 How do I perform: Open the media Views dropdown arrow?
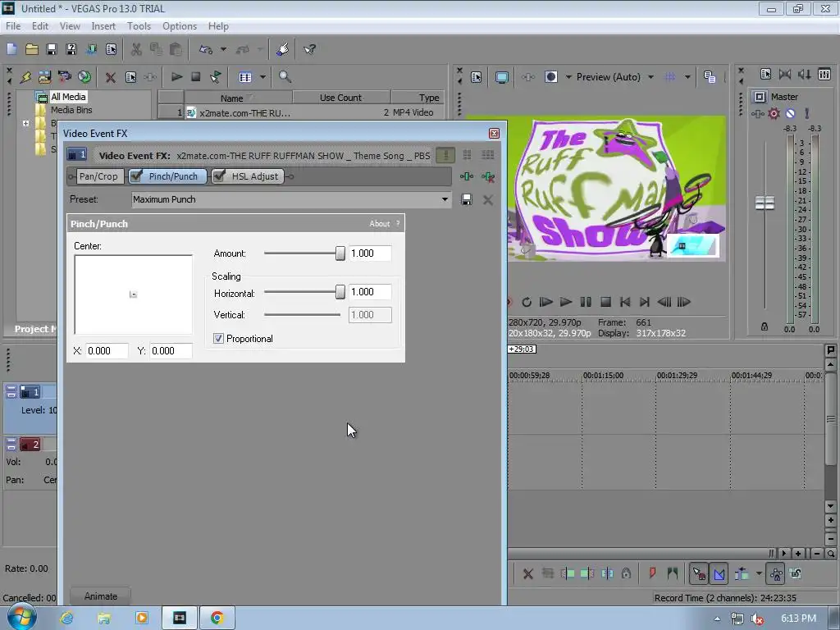262,77
